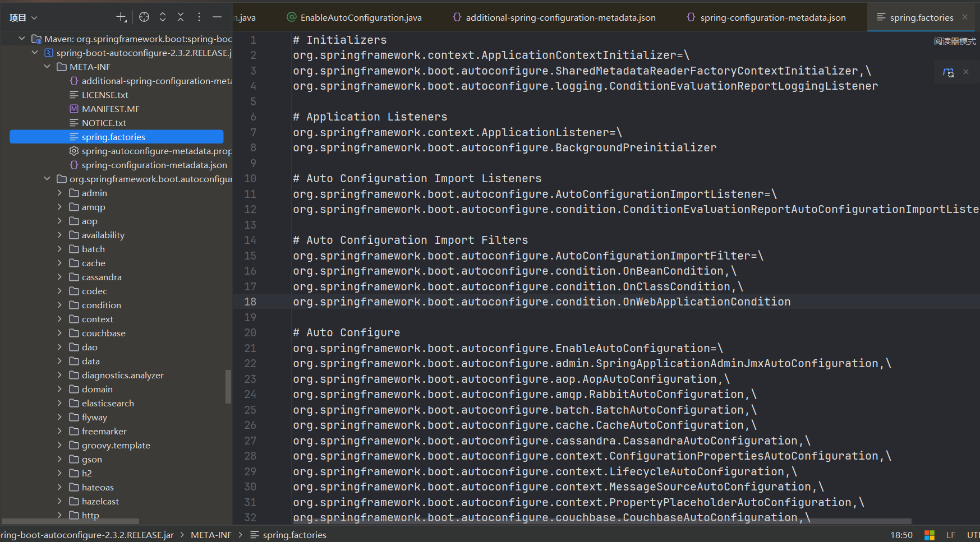Hide the Project panel with the minus icon
The height and width of the screenshot is (542, 980).
pos(217,17)
